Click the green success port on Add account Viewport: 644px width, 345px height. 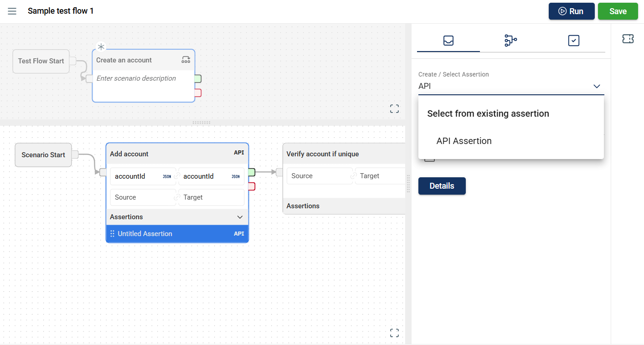click(252, 172)
